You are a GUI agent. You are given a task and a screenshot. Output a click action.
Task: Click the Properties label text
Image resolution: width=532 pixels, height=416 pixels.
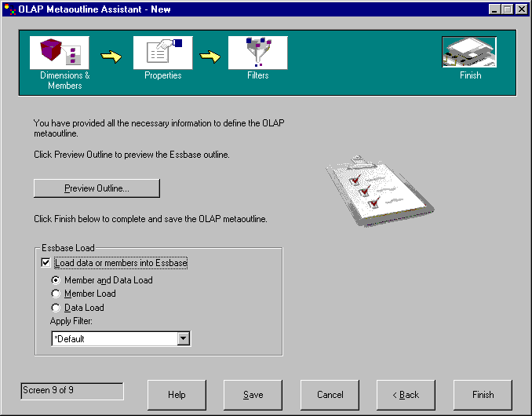tap(163, 75)
